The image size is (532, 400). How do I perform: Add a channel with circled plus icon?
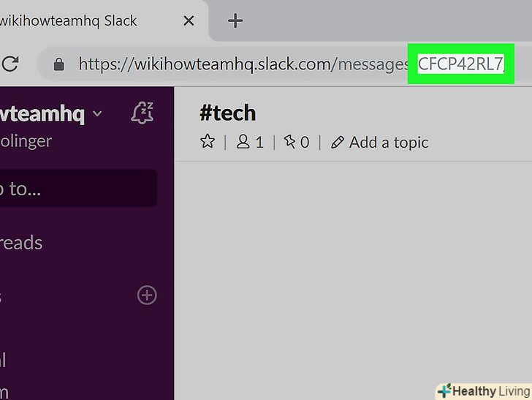(x=147, y=295)
